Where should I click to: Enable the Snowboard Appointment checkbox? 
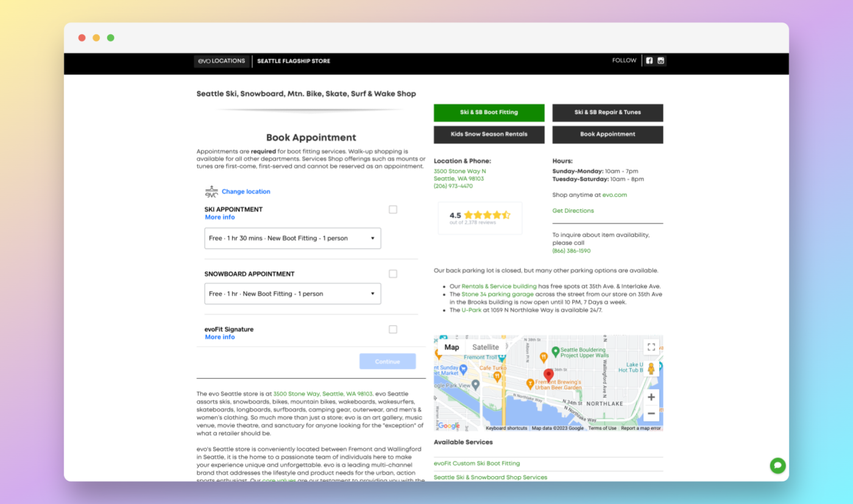point(393,273)
